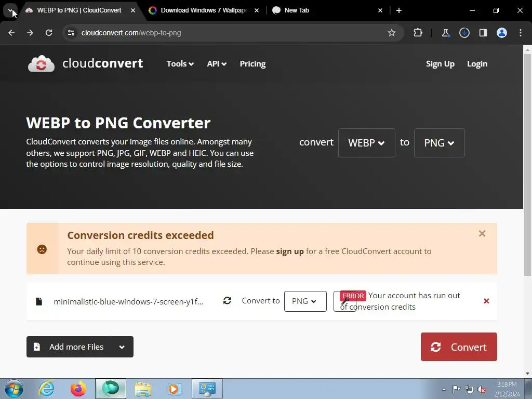Open the Windows Start menu orb
The image size is (532, 399).
(14, 389)
